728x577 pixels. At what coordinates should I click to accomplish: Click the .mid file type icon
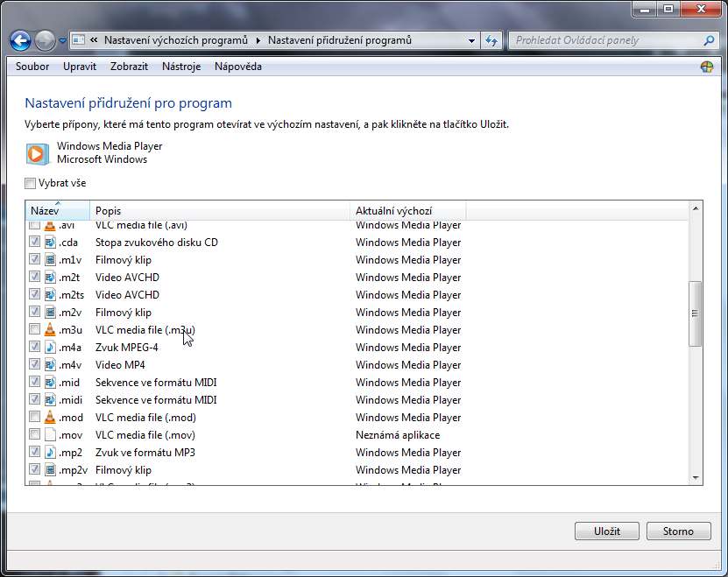point(50,383)
